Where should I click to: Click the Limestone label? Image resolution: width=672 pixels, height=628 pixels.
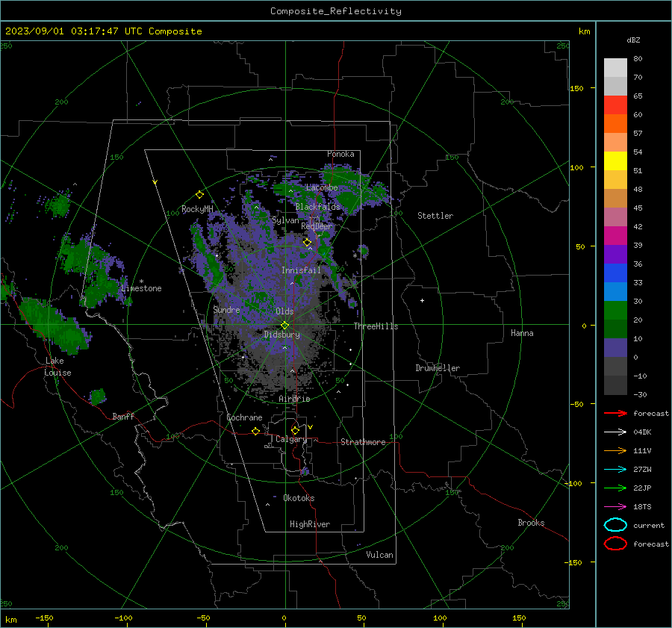tap(141, 288)
